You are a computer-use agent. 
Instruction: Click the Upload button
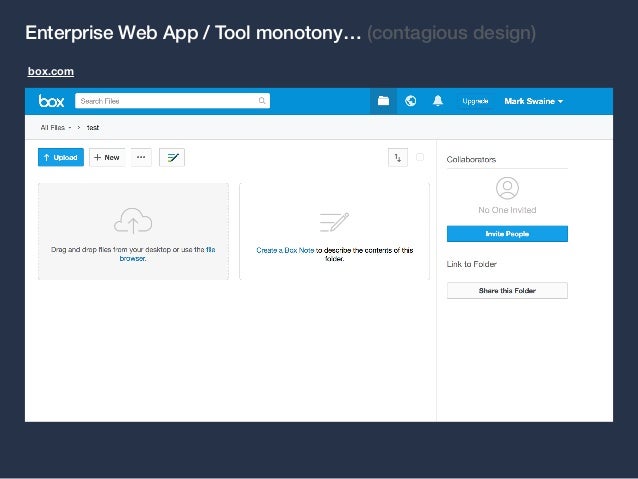coord(61,157)
